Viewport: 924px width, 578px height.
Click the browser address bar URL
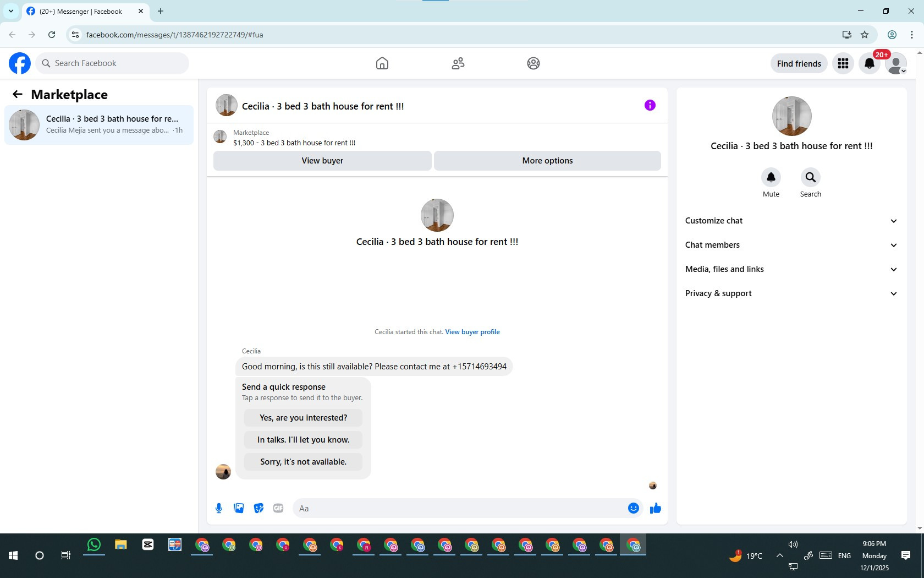(x=174, y=35)
